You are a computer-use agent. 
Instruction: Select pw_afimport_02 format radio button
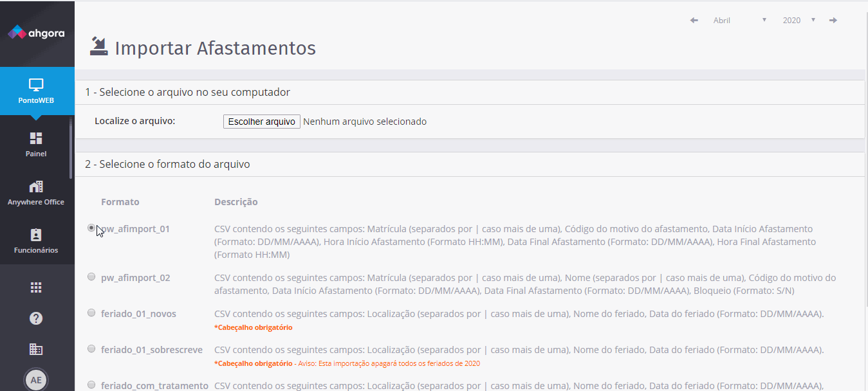[91, 277]
